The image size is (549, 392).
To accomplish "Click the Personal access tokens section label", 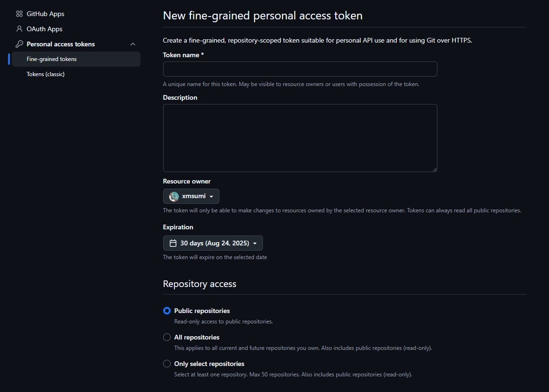I will click(x=61, y=44).
